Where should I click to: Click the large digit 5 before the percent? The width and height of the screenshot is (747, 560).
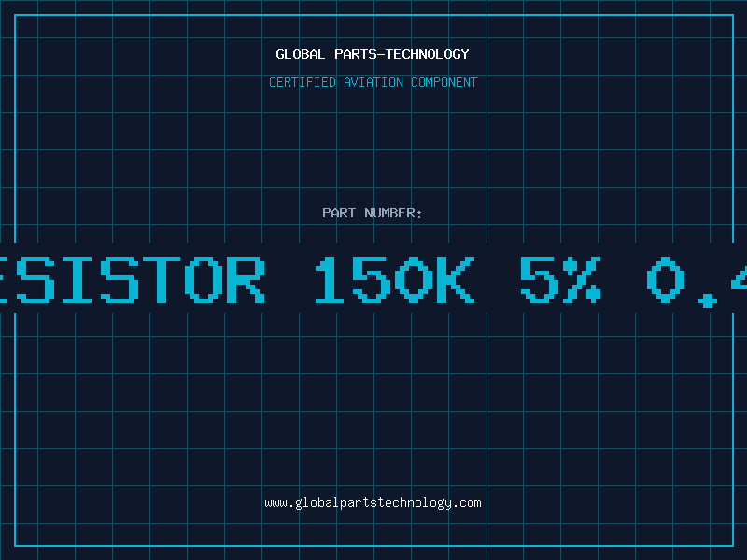[540, 279]
